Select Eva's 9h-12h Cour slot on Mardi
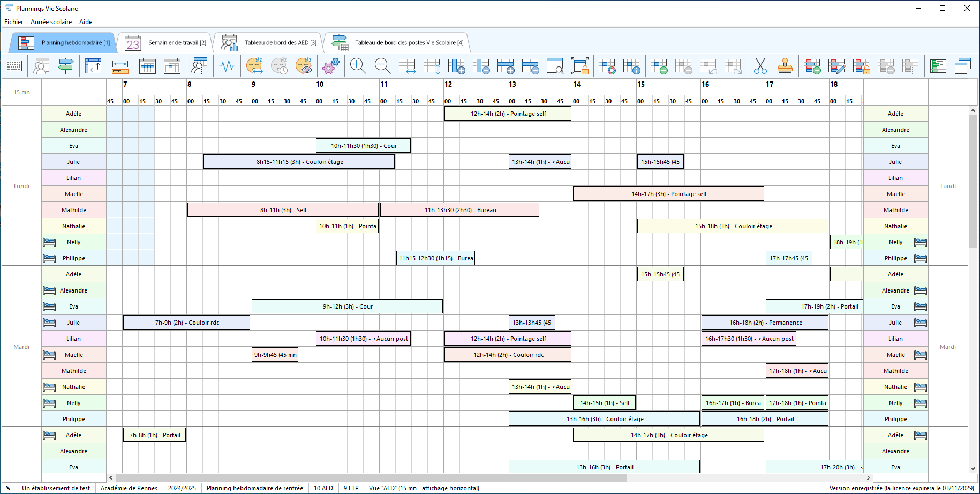980x494 pixels. [x=347, y=306]
